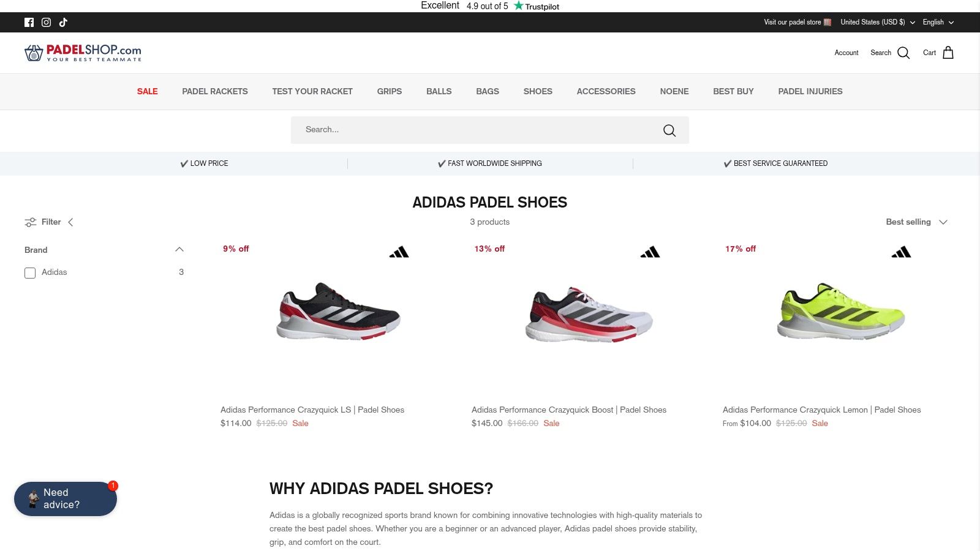Open the Account link
The width and height of the screenshot is (980, 551).
point(846,53)
